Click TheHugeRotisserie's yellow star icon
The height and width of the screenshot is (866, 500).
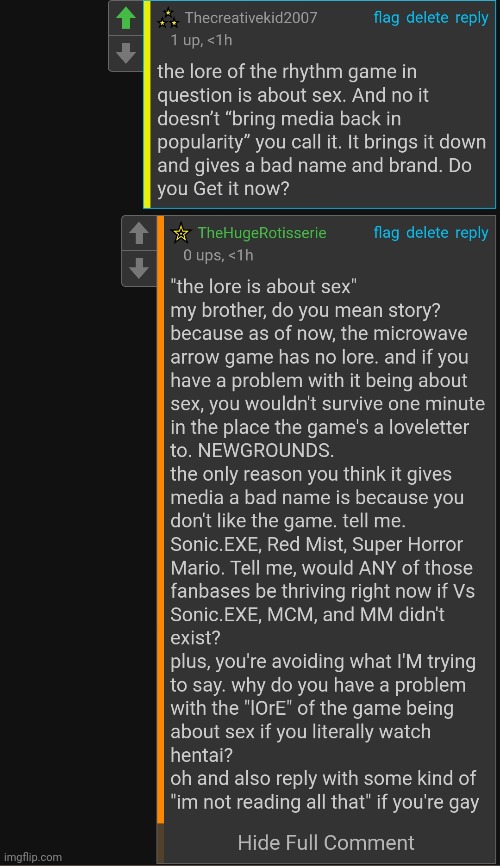point(181,233)
